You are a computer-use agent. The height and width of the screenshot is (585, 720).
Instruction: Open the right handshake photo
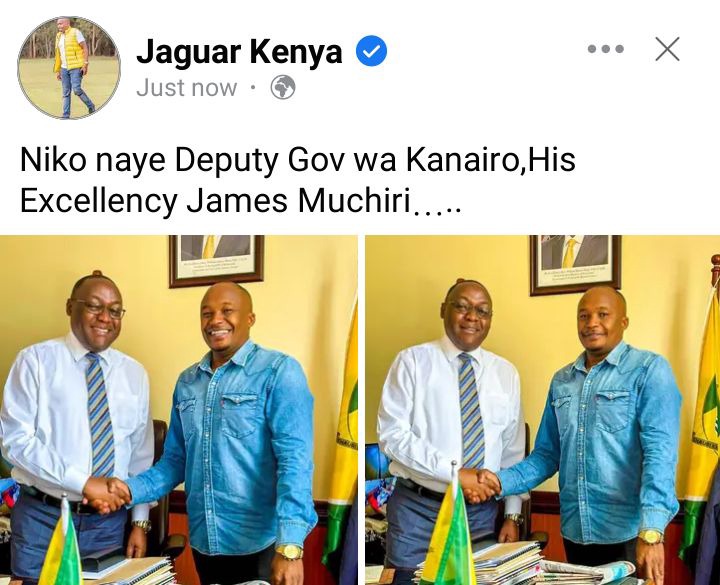[x=543, y=410]
